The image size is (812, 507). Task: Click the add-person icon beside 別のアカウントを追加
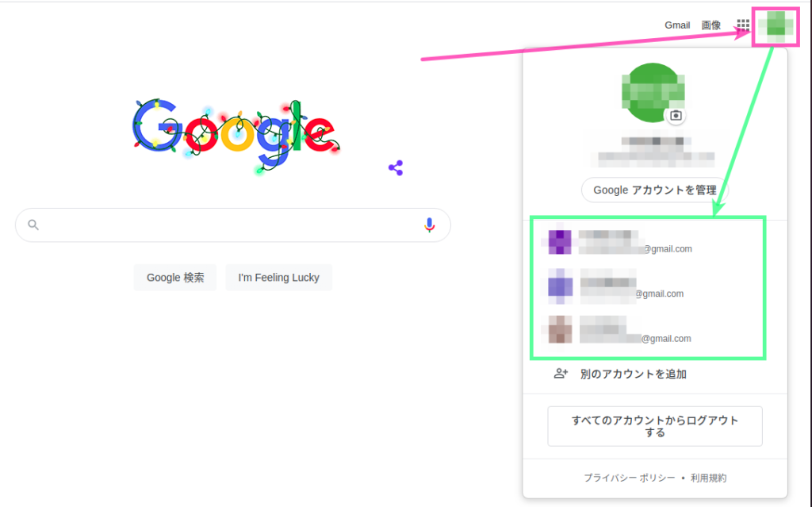(561, 373)
